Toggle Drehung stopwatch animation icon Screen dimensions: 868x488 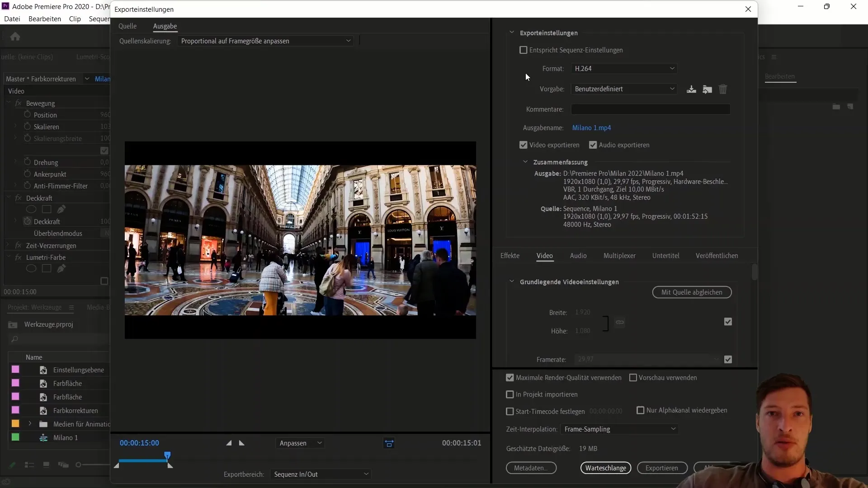point(28,162)
